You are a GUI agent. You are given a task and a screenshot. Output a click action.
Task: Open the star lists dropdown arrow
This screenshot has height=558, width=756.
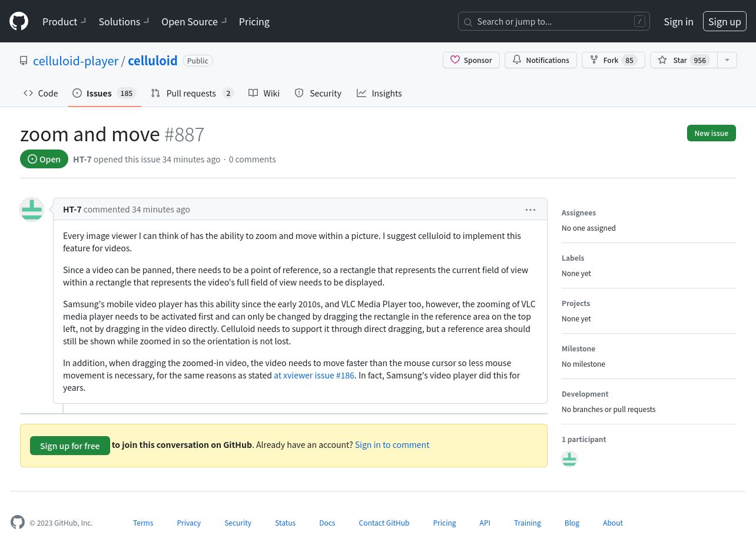tap(727, 60)
